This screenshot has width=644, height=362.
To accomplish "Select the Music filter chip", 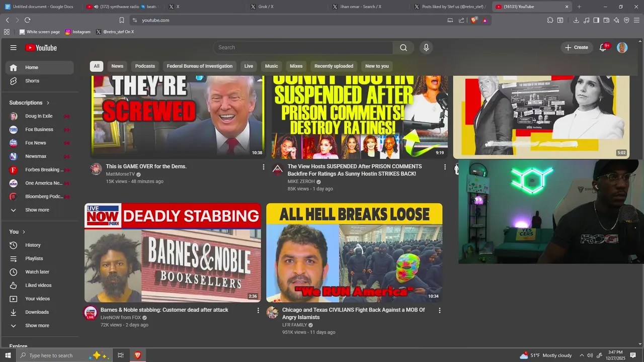I will coord(271,66).
